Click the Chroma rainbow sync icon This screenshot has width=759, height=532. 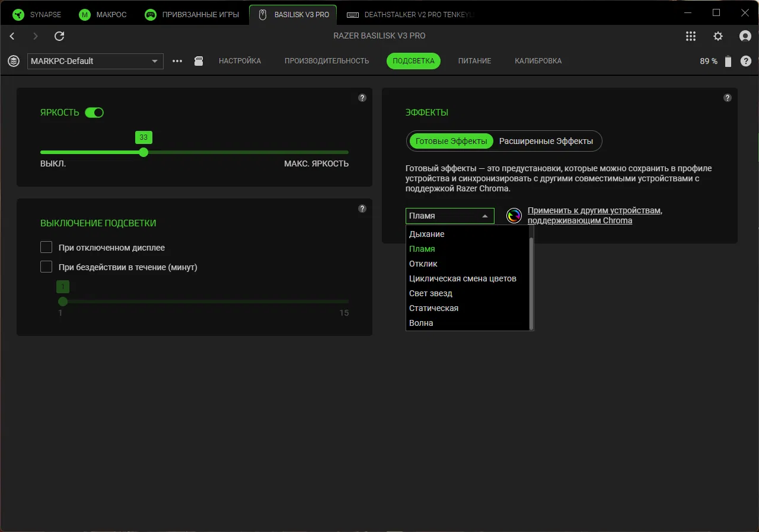[x=514, y=216]
